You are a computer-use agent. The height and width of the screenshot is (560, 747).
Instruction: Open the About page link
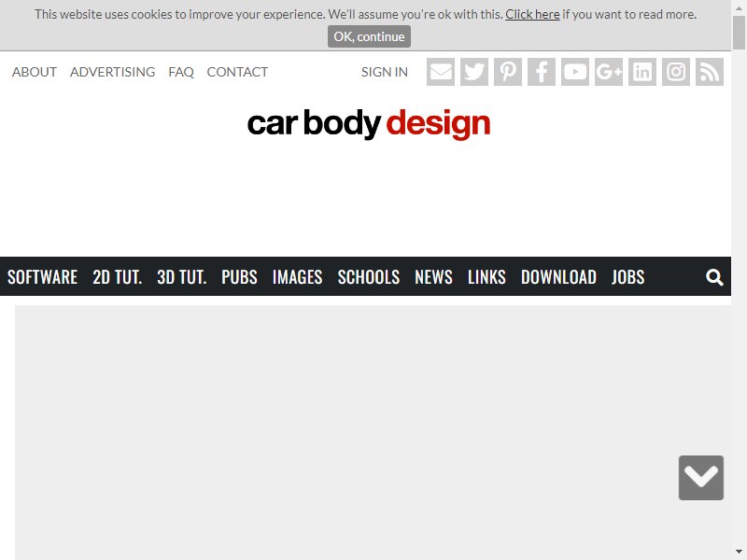[35, 72]
